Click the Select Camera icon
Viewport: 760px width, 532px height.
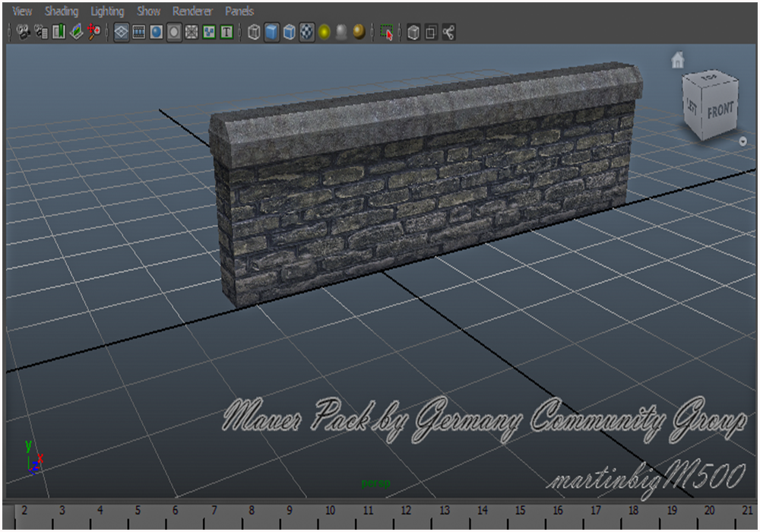point(24,32)
